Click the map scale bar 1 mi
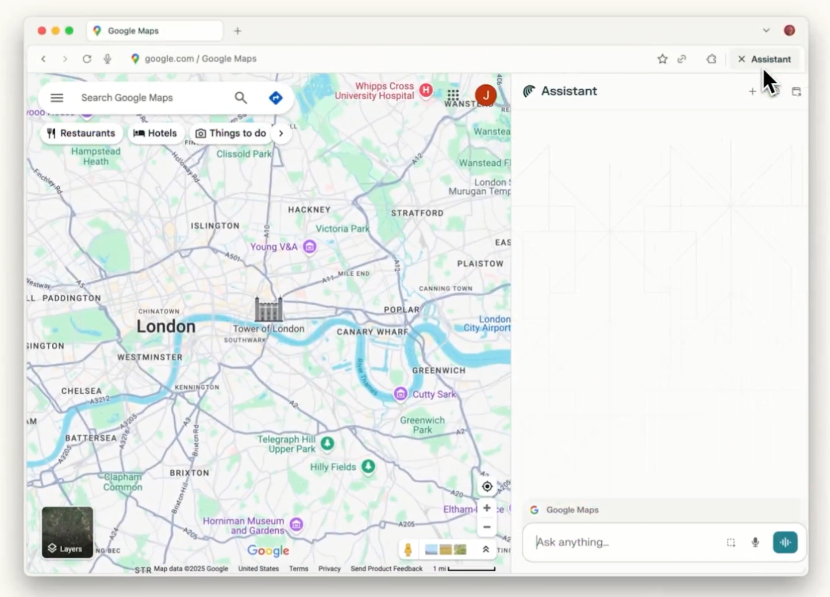Viewport: 830px width, 597px height. click(x=464, y=568)
